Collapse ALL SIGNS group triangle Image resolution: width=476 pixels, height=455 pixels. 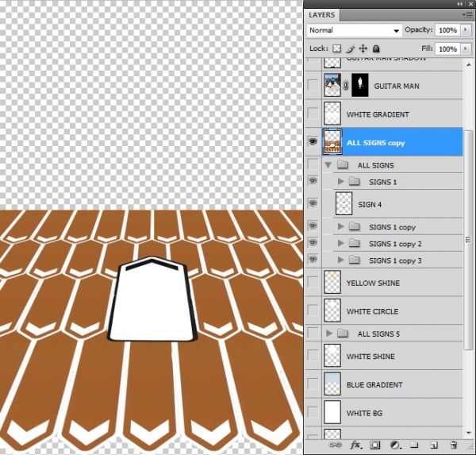(328, 165)
